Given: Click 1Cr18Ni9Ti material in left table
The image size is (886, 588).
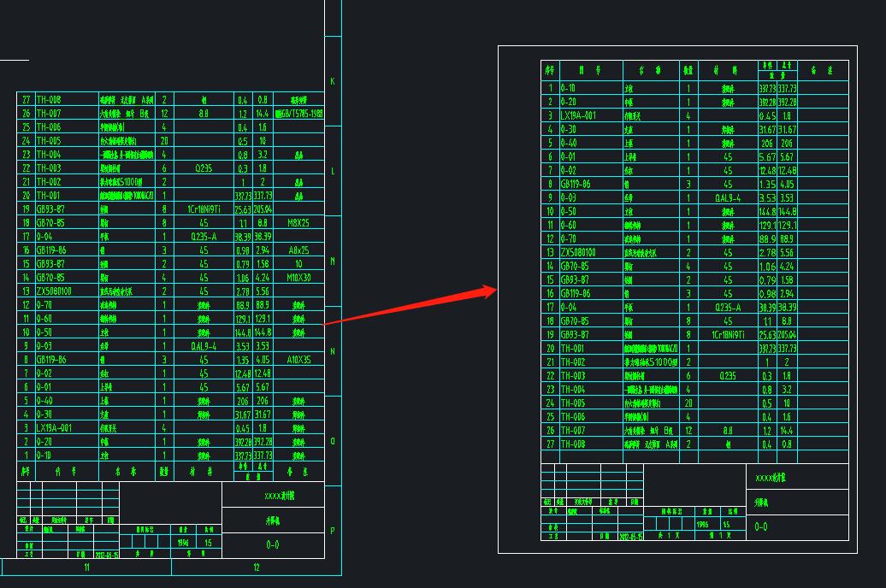Looking at the screenshot, I should [x=204, y=209].
